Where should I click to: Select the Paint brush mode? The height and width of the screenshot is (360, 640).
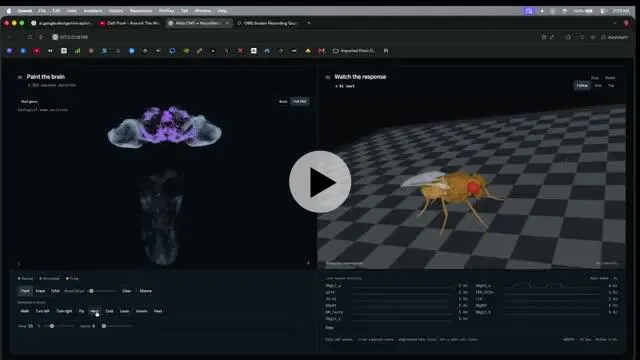pos(25,291)
